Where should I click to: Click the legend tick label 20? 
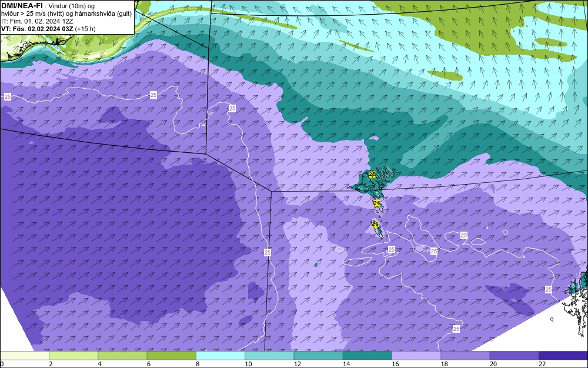[x=493, y=364]
